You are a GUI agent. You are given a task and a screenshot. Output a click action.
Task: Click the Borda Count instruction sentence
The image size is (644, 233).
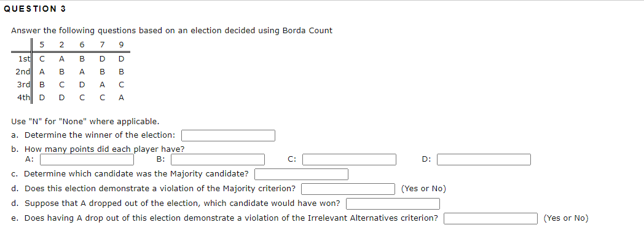171,30
